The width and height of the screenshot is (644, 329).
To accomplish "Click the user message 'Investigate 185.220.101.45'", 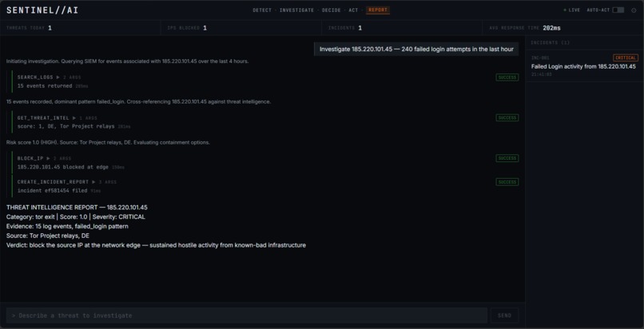I will [x=416, y=50].
